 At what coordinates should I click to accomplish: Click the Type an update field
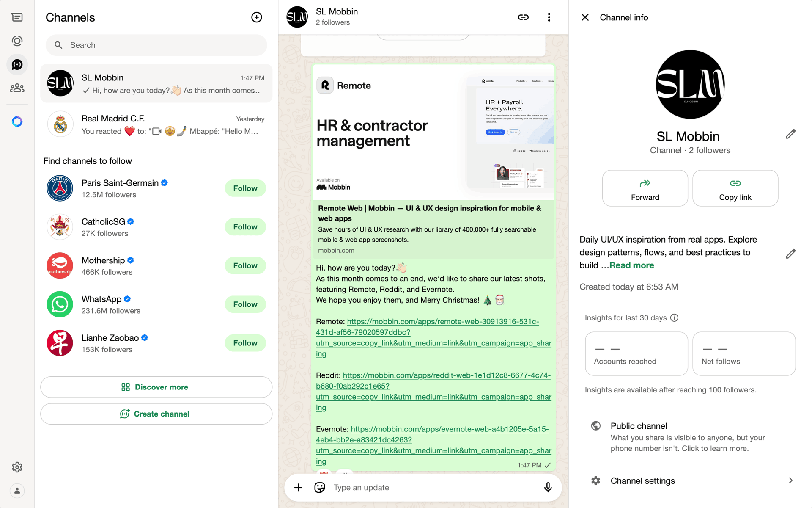click(x=433, y=488)
